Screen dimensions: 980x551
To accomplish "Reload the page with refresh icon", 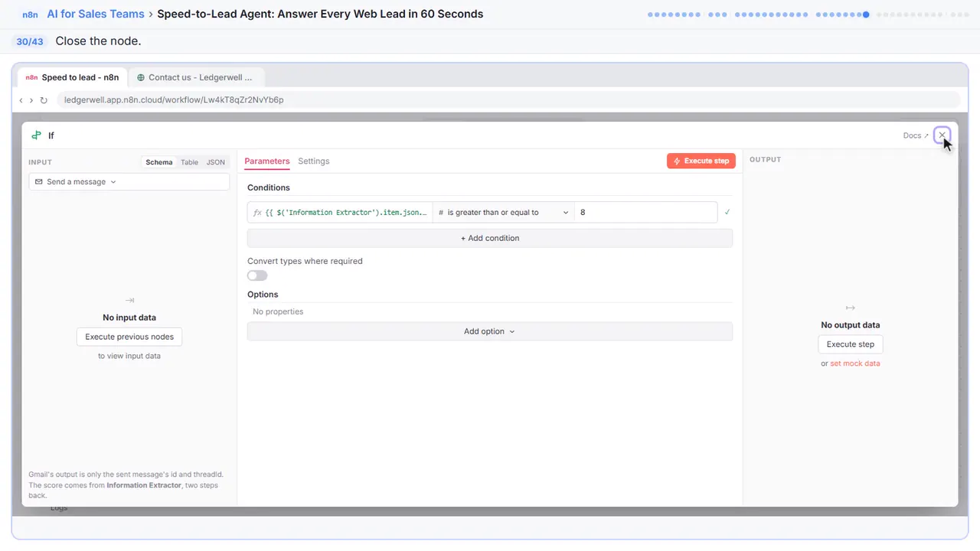I will [x=44, y=100].
